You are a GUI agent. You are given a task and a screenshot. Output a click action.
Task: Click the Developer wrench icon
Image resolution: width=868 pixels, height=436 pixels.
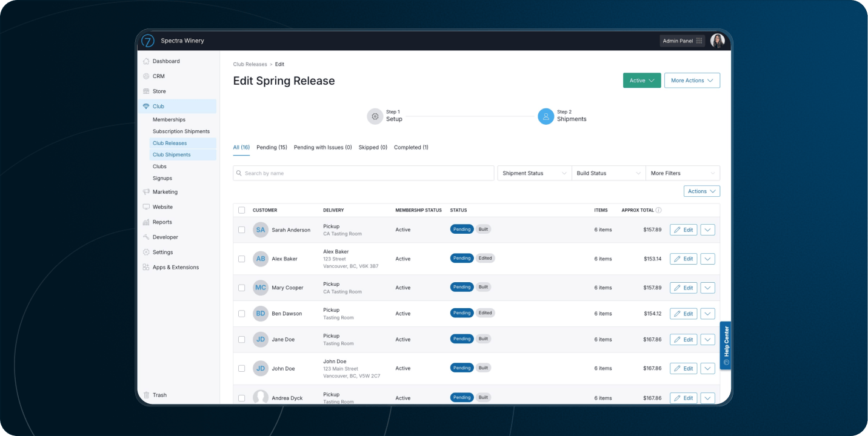146,237
